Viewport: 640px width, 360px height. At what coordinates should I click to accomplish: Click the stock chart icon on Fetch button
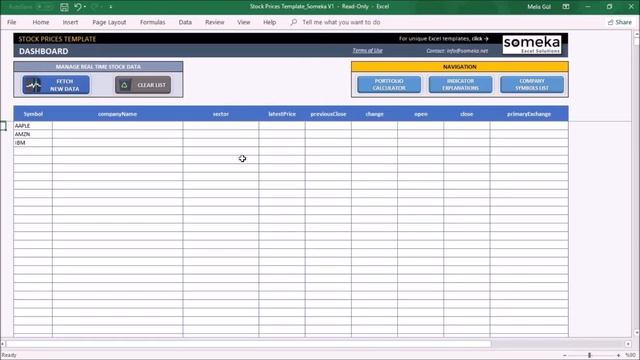coord(33,85)
